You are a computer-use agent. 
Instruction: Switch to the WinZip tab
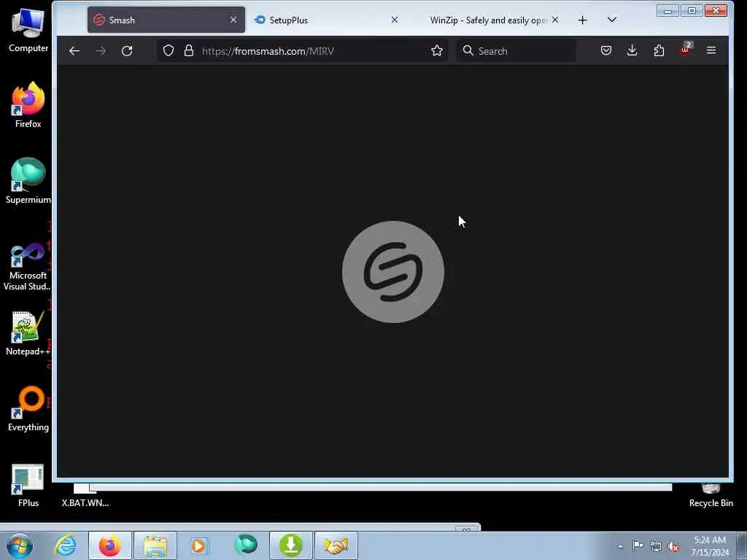[488, 20]
